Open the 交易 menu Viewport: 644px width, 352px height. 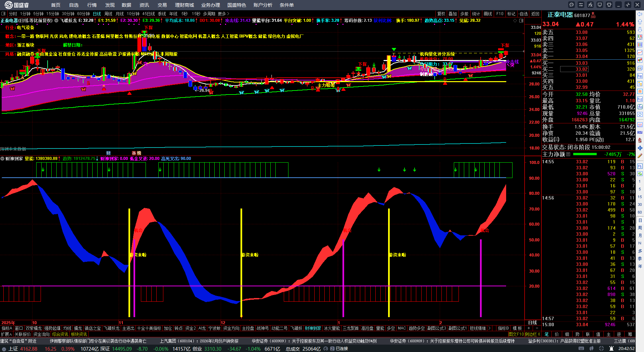[162, 5]
